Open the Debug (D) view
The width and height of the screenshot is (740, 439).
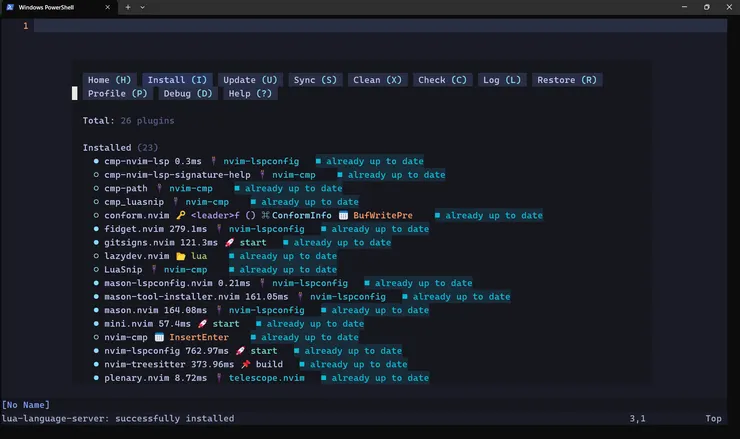click(188, 93)
